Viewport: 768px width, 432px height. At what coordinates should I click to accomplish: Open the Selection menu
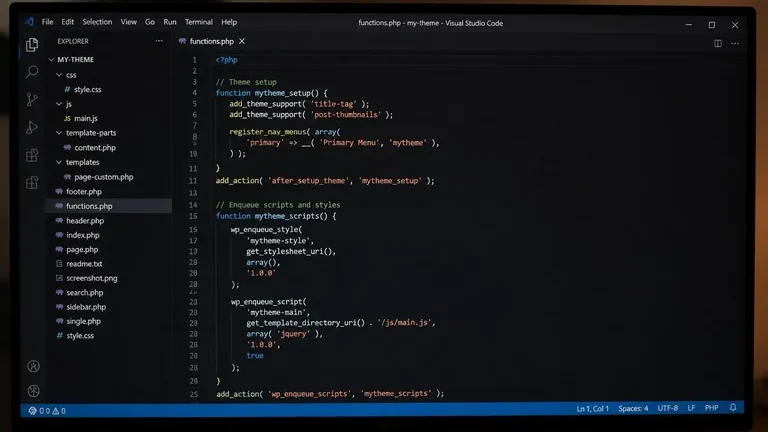tap(97, 22)
